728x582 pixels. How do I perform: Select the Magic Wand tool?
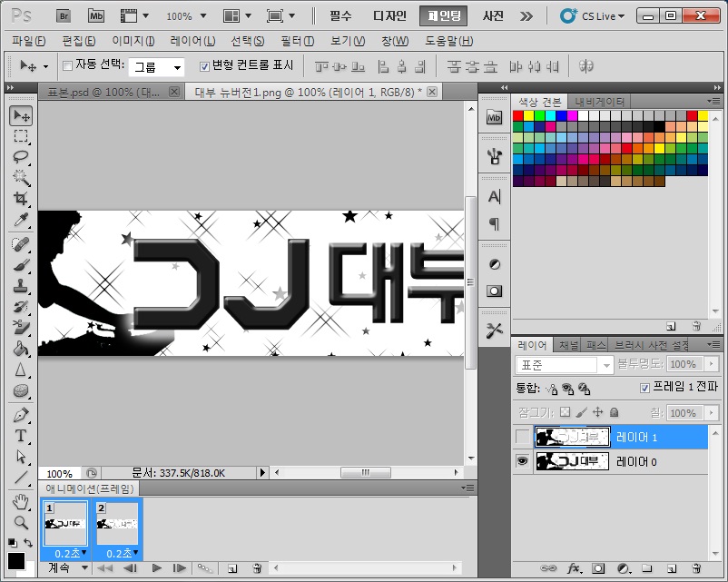21,177
